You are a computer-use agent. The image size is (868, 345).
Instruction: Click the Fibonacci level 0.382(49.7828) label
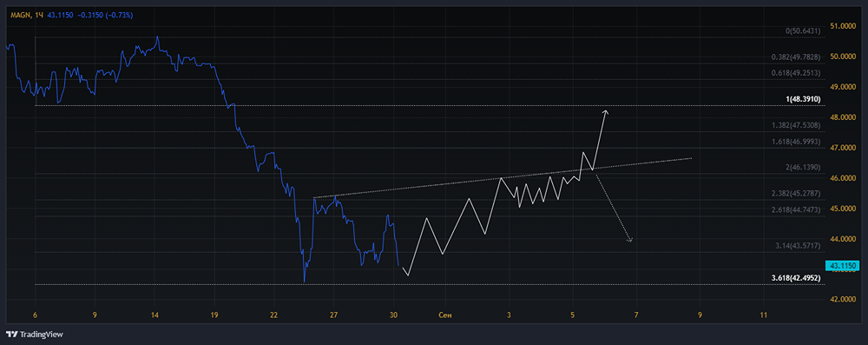[x=796, y=57]
